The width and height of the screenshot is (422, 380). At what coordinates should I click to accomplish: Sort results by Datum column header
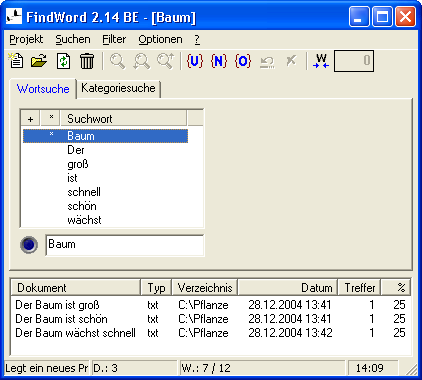(x=288, y=288)
